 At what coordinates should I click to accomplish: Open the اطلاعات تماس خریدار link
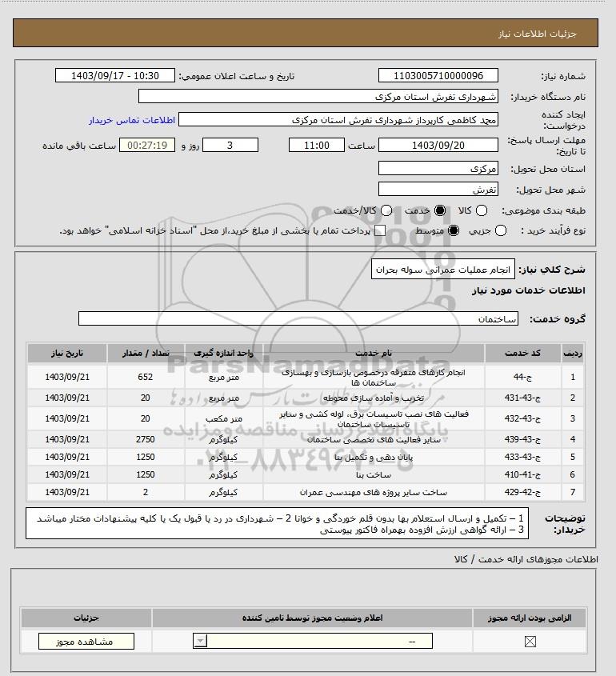tap(132, 120)
